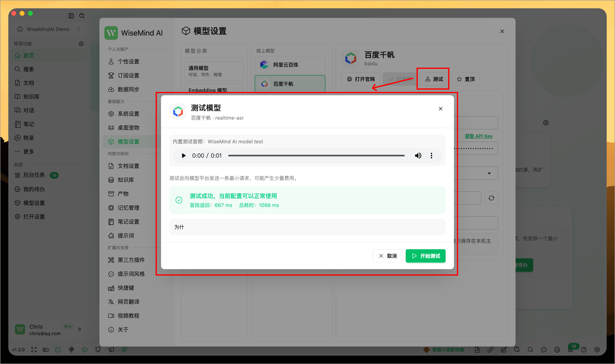Click the link icon in status bar
The width and height of the screenshot is (615, 364).
click(x=490, y=350)
